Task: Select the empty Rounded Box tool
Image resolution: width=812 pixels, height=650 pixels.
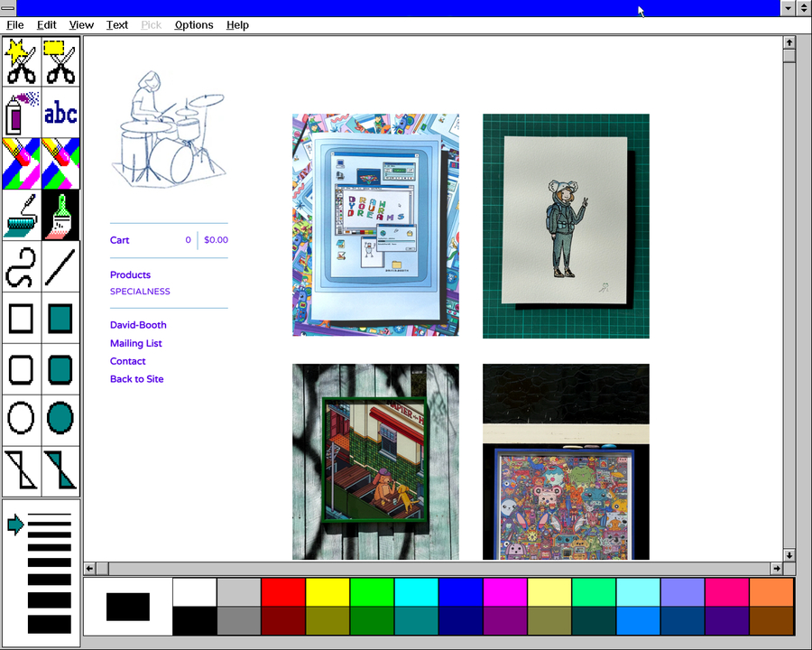Action: click(x=22, y=369)
